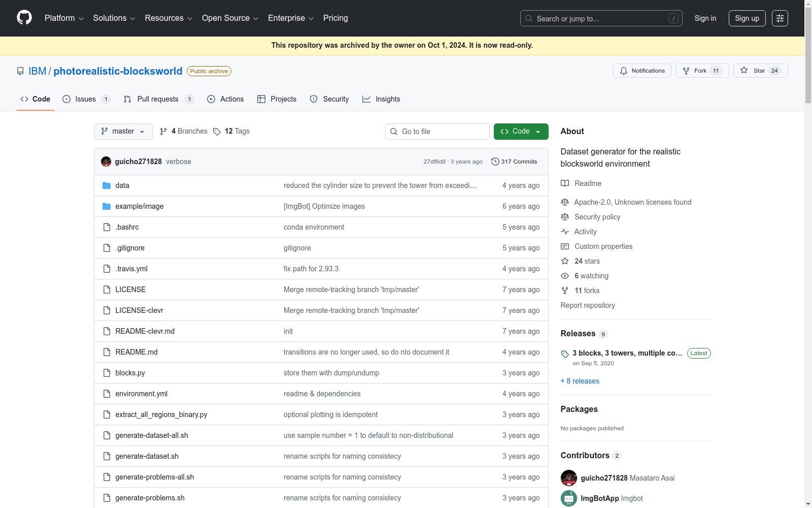The image size is (812, 508).
Task: Open the global navigation appearance settings icon
Action: pyautogui.click(x=780, y=18)
